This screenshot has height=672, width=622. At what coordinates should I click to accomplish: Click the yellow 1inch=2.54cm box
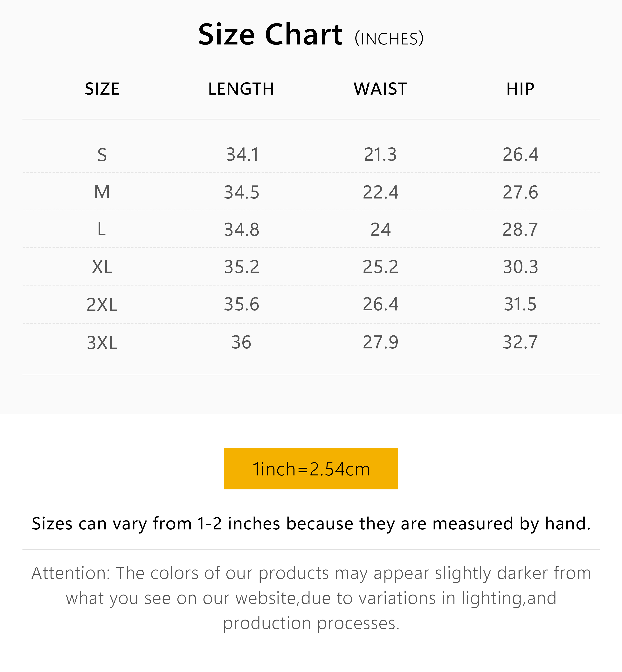point(311,468)
